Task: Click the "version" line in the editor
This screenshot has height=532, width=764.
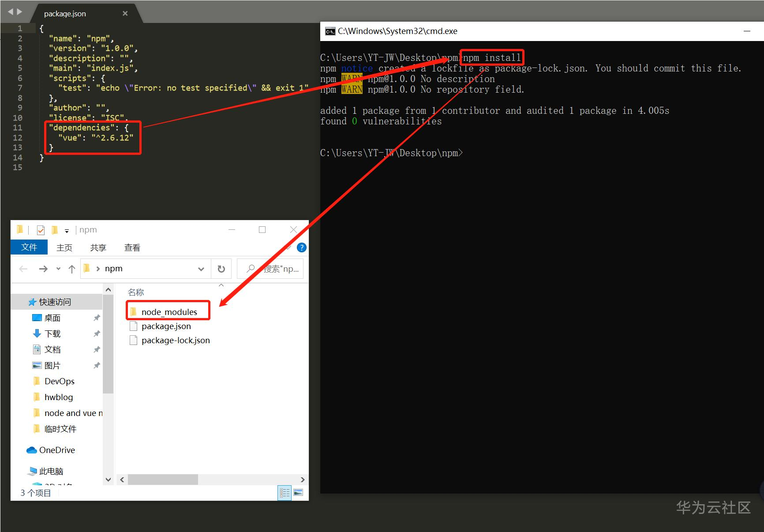Action: click(x=93, y=48)
